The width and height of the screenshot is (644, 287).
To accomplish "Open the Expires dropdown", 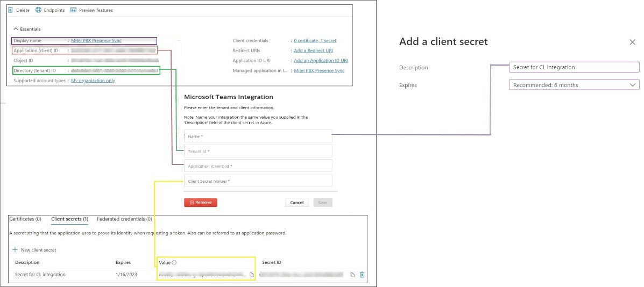I will coord(574,85).
